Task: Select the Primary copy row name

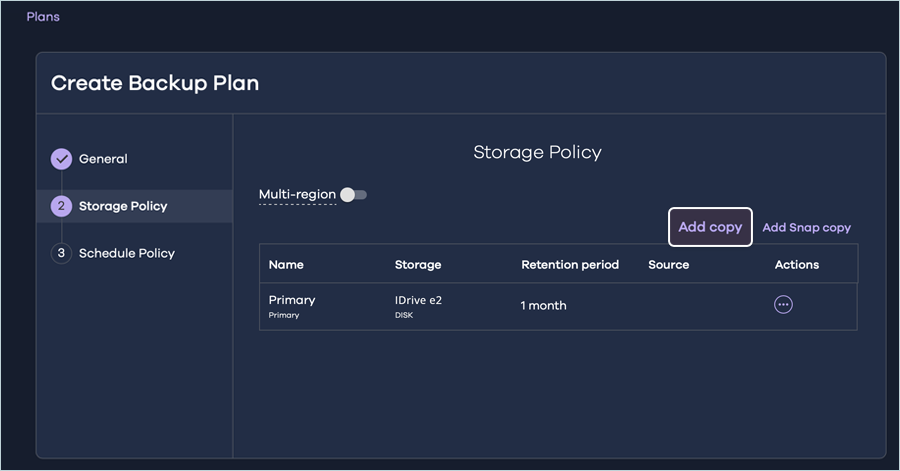Action: point(292,300)
